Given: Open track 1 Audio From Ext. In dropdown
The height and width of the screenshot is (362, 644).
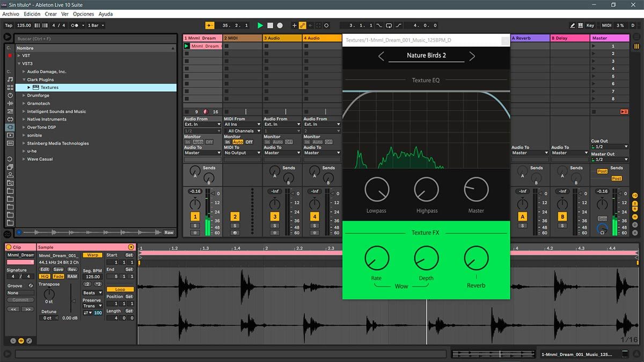Looking at the screenshot, I should [202, 124].
